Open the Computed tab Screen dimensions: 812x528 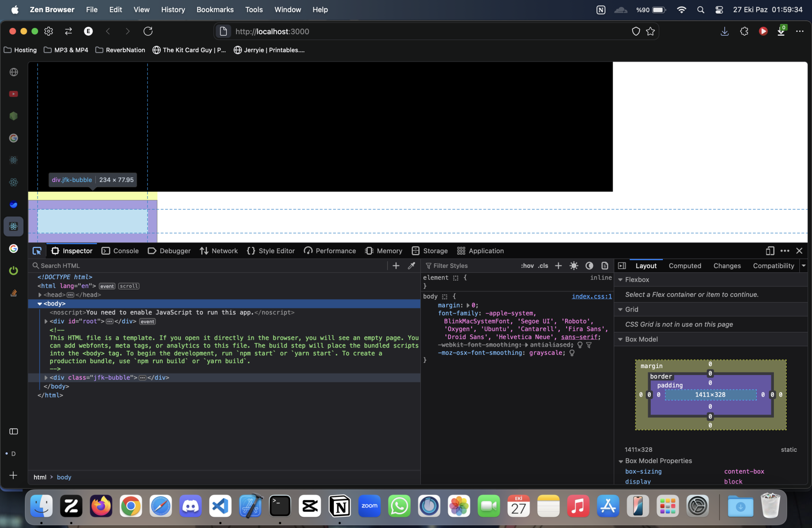point(684,265)
